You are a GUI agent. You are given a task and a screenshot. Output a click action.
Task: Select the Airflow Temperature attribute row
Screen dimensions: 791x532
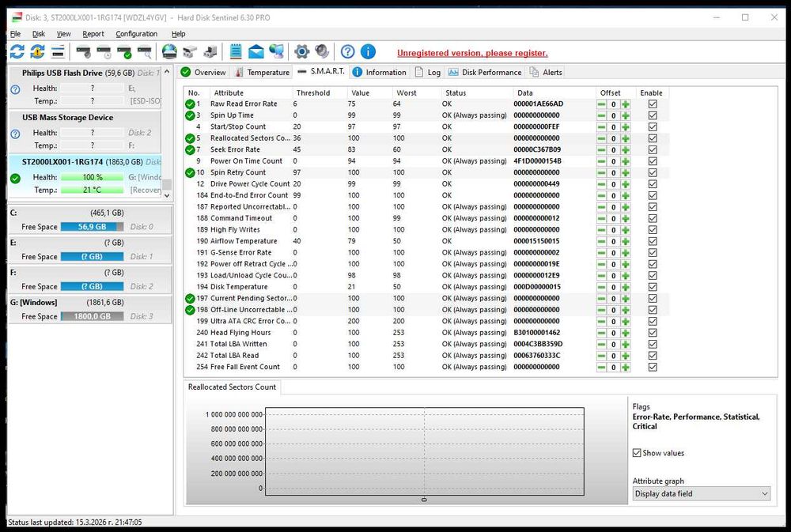(426, 241)
